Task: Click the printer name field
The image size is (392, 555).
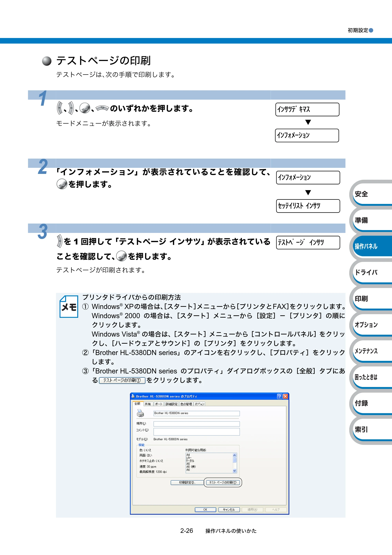Action: pos(196,413)
